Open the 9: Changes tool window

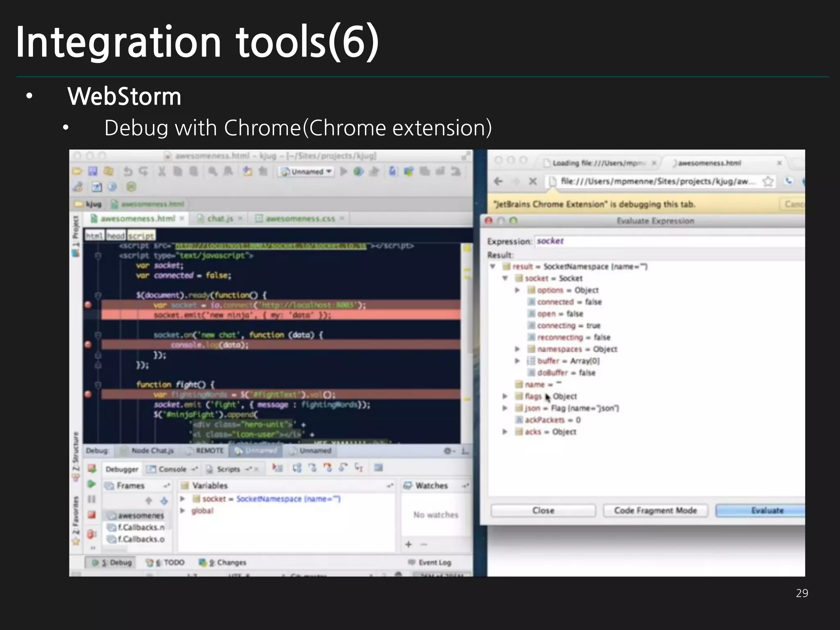tap(223, 562)
